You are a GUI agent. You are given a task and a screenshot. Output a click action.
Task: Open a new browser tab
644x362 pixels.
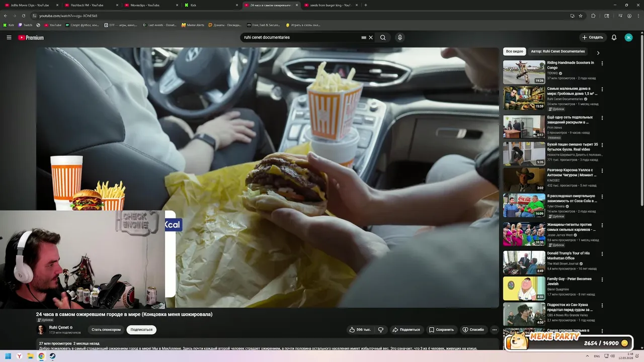[x=366, y=5]
